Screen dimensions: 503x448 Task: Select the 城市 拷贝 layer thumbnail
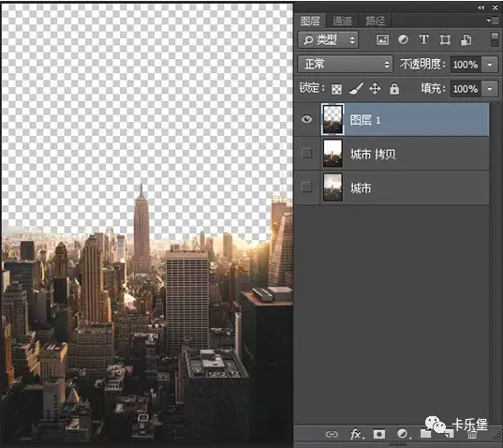[333, 153]
